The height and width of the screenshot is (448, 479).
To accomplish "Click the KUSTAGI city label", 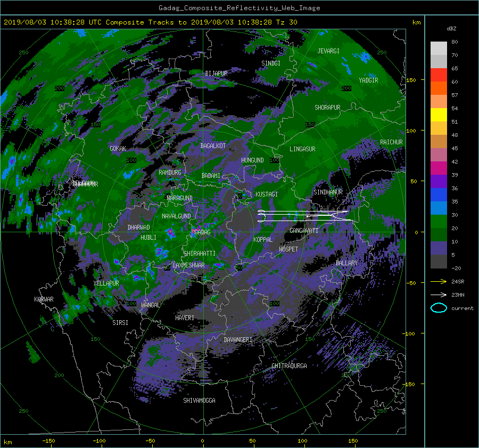I will click(x=267, y=194).
